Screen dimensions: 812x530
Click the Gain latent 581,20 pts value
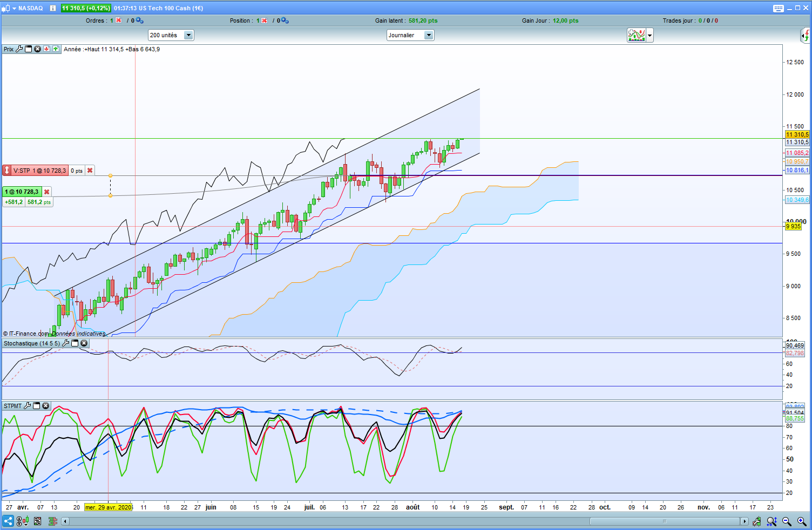(x=423, y=21)
